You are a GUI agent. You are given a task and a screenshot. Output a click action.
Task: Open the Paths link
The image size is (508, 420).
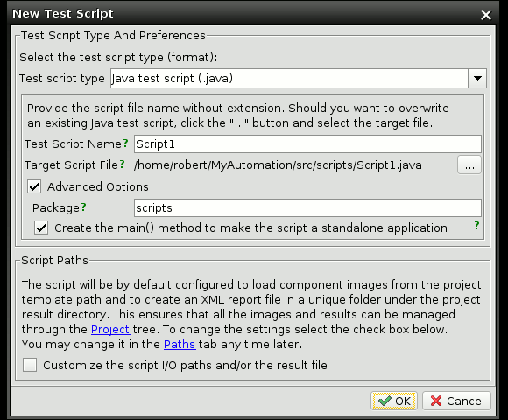(180, 344)
